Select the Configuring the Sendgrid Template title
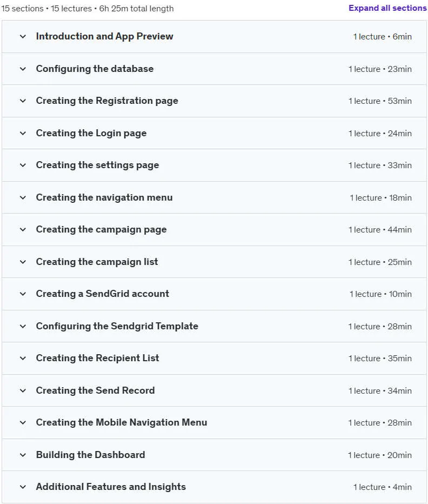428x504 pixels. click(x=117, y=326)
